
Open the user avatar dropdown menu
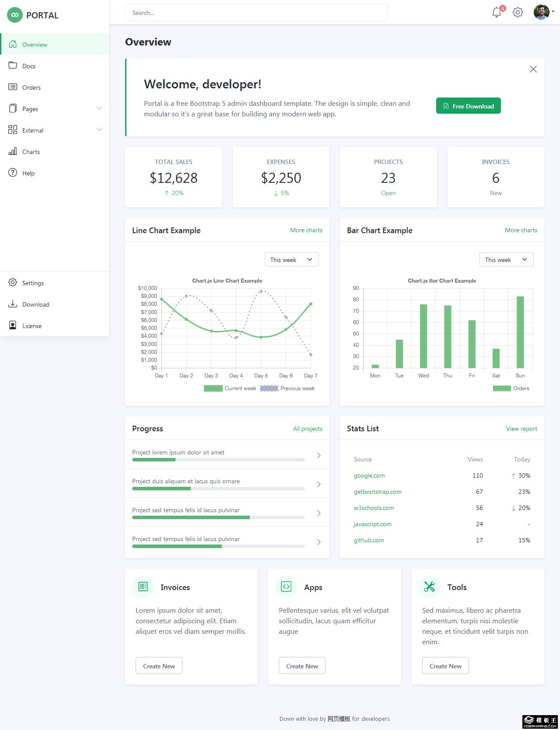click(x=543, y=12)
